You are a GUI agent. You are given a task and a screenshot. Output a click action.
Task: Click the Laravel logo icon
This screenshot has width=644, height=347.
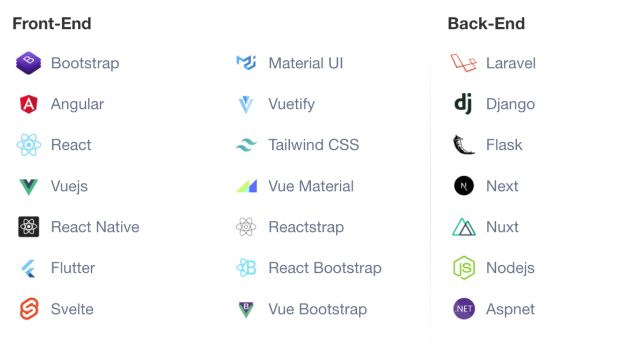click(x=464, y=63)
